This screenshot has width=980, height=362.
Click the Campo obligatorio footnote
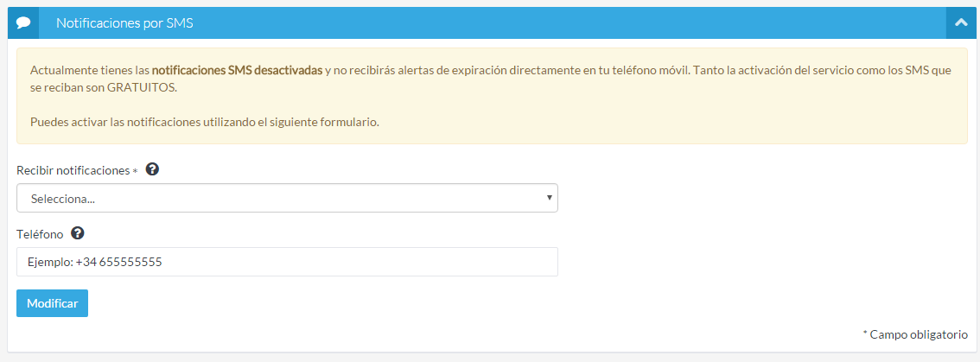[915, 334]
